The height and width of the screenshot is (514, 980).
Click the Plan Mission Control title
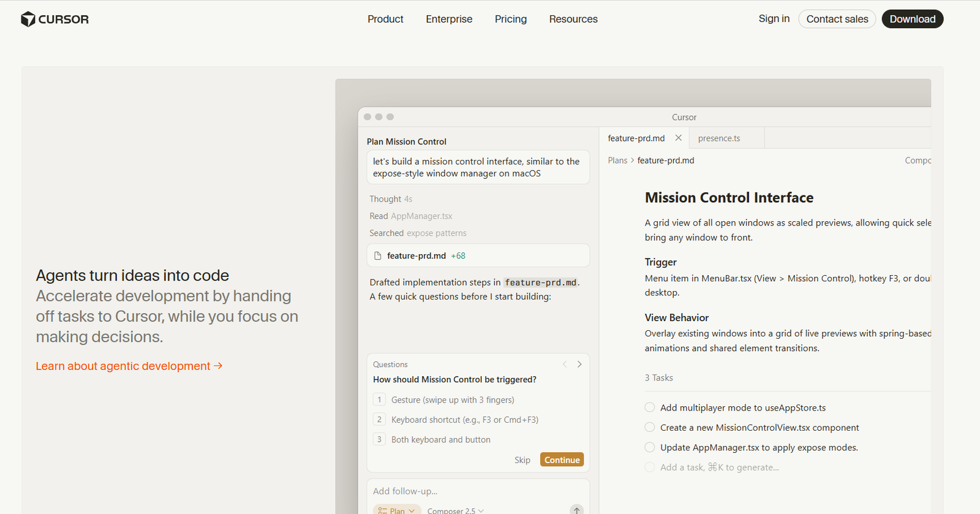(x=407, y=142)
